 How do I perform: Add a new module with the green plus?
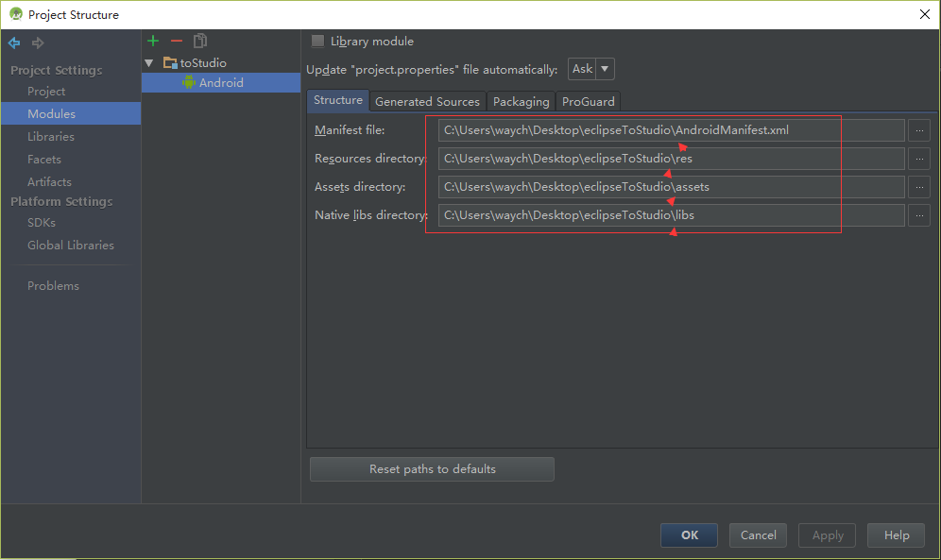pos(153,41)
